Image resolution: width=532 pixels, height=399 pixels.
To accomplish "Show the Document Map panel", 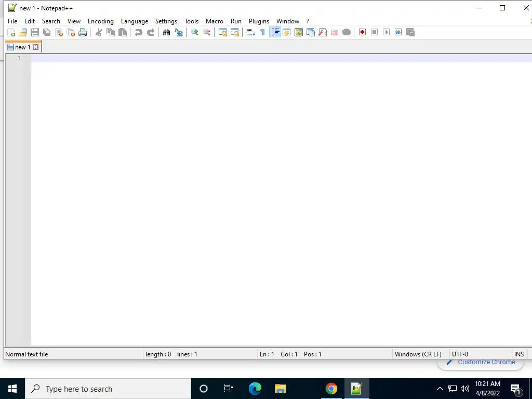I will tap(299, 32).
